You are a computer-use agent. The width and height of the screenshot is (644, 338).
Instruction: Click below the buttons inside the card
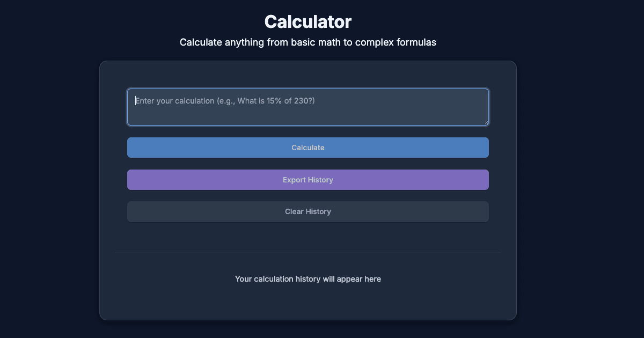click(x=308, y=233)
